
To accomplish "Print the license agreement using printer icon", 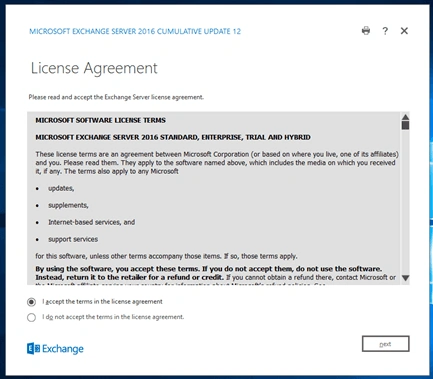I will click(x=366, y=31).
